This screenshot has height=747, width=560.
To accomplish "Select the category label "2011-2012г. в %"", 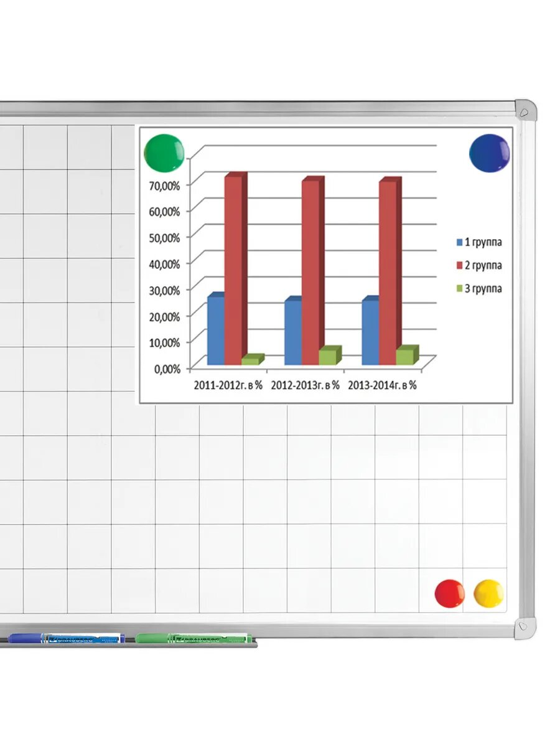I will [228, 385].
